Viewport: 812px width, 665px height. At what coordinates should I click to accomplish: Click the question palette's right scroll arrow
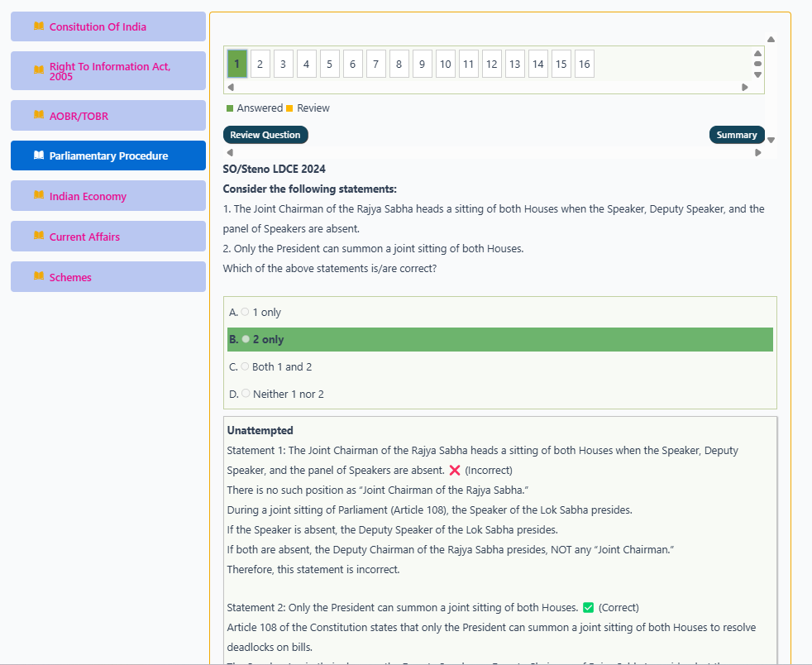click(x=745, y=87)
